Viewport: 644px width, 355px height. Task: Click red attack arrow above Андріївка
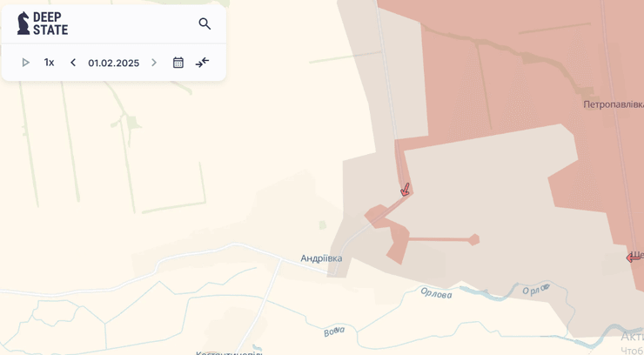(405, 190)
